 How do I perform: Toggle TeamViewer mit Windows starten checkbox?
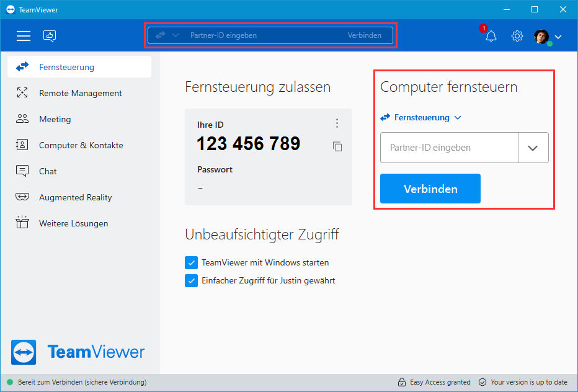tap(191, 262)
